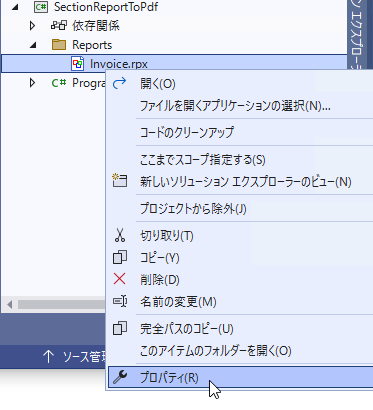Screen dimensions: 373x410
Task: Click the Invoice.rpx report file icon
Action: [x=77, y=64]
